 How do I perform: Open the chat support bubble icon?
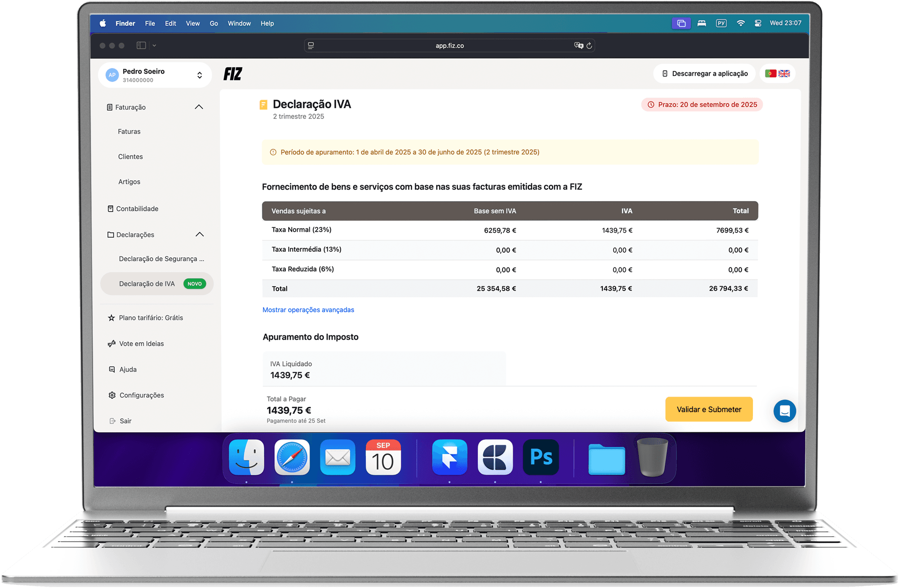click(x=784, y=411)
